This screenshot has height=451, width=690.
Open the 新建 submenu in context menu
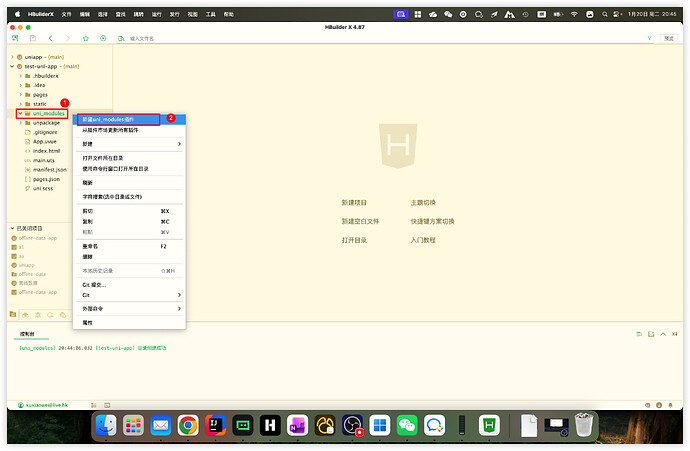click(x=130, y=143)
